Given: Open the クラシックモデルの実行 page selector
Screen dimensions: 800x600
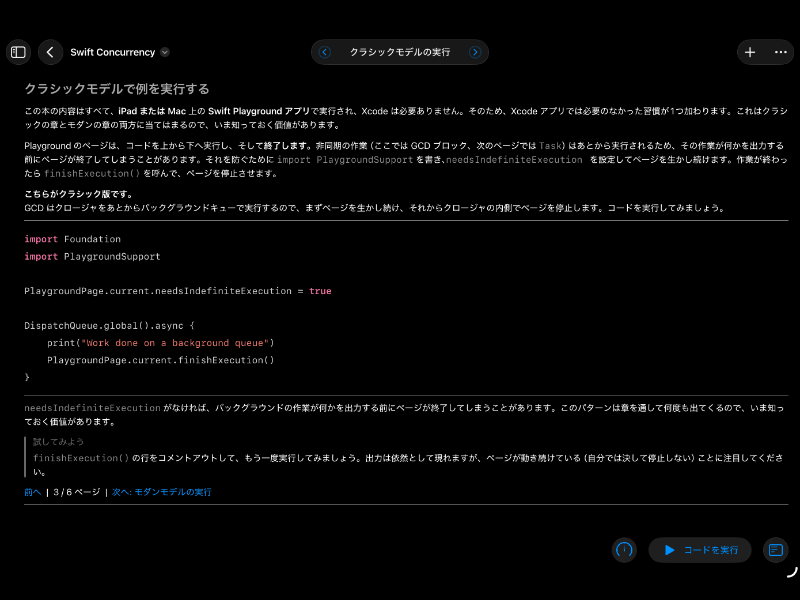Looking at the screenshot, I should coord(399,52).
